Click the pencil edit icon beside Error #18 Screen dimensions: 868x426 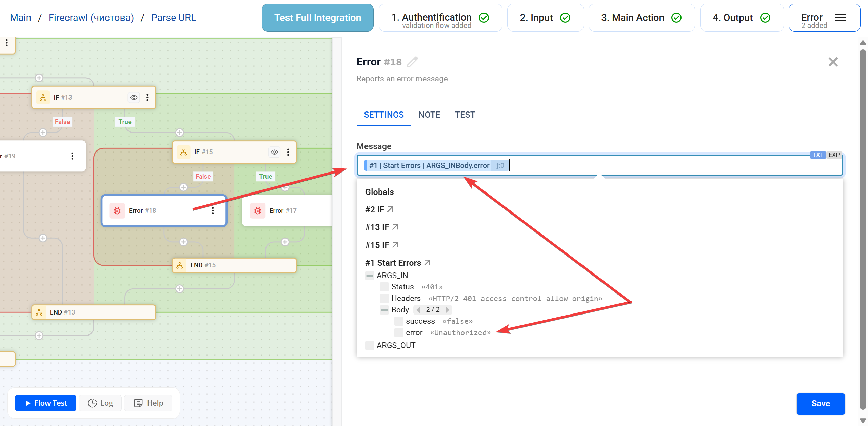[x=412, y=62]
